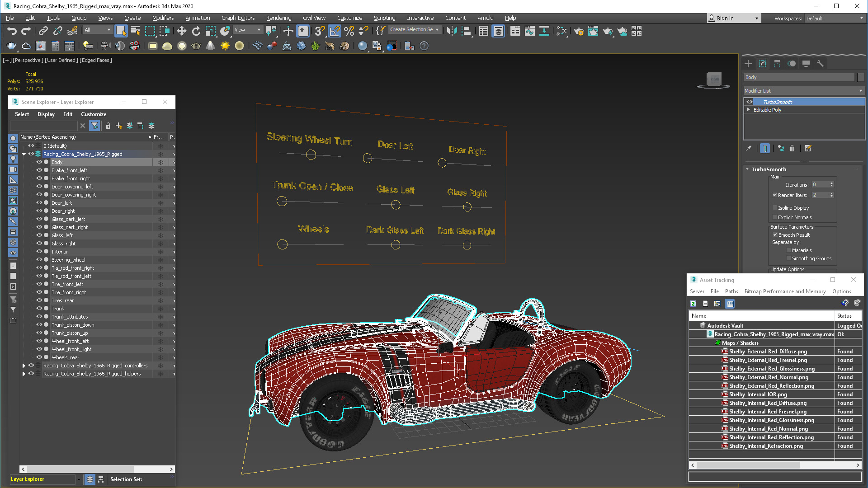
Task: Open the Modifiers menu
Action: click(163, 18)
